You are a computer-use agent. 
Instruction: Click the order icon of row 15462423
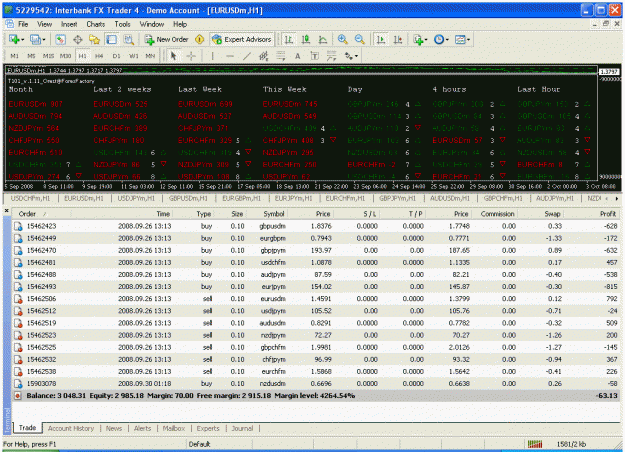(x=18, y=226)
